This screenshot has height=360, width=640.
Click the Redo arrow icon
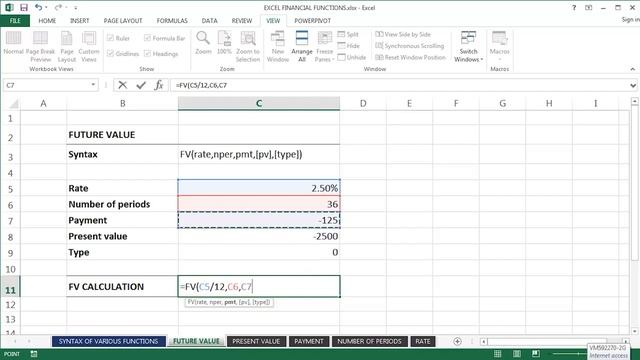[x=58, y=7]
